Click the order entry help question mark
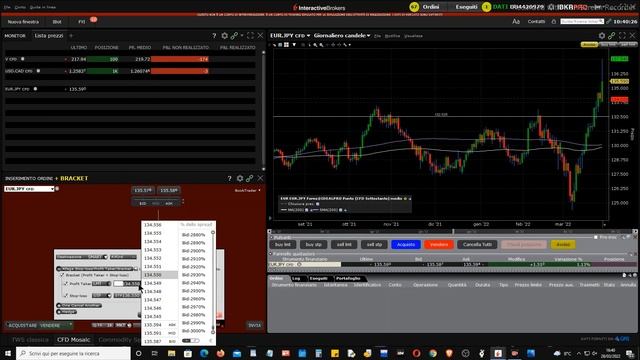Screen dimensions: 640x360 229,178
